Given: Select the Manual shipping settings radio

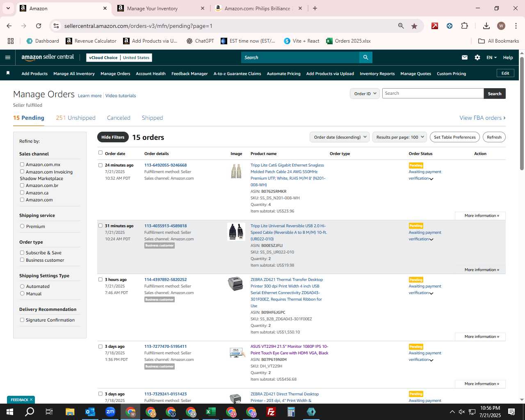Looking at the screenshot, I should tap(22, 293).
